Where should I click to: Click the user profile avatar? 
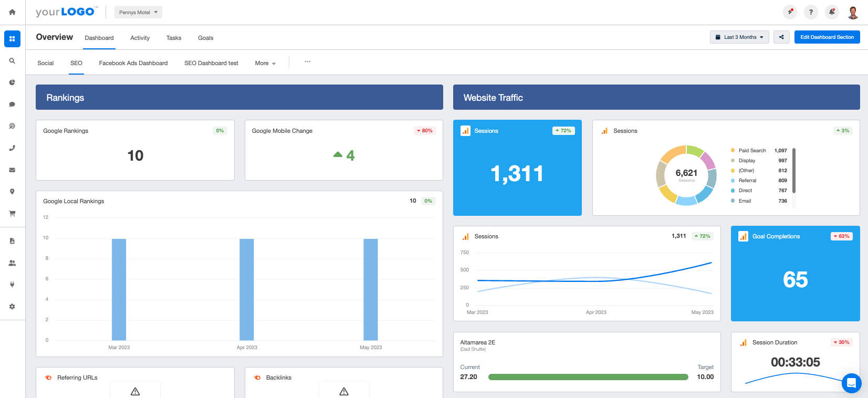click(x=853, y=12)
